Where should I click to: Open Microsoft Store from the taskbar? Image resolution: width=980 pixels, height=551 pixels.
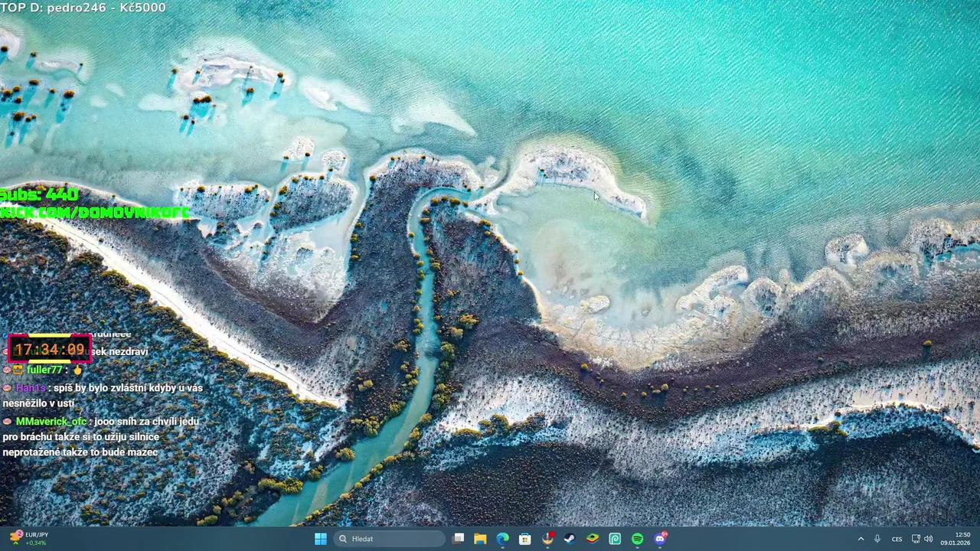tap(524, 539)
